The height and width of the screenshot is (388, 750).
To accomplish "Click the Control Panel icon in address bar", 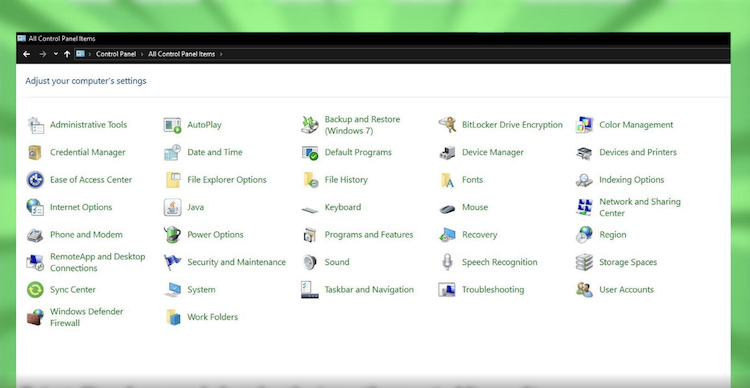I will (80, 54).
